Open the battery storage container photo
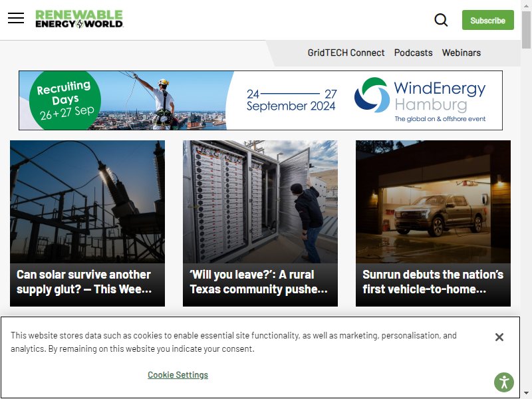The image size is (532, 399). click(x=260, y=202)
